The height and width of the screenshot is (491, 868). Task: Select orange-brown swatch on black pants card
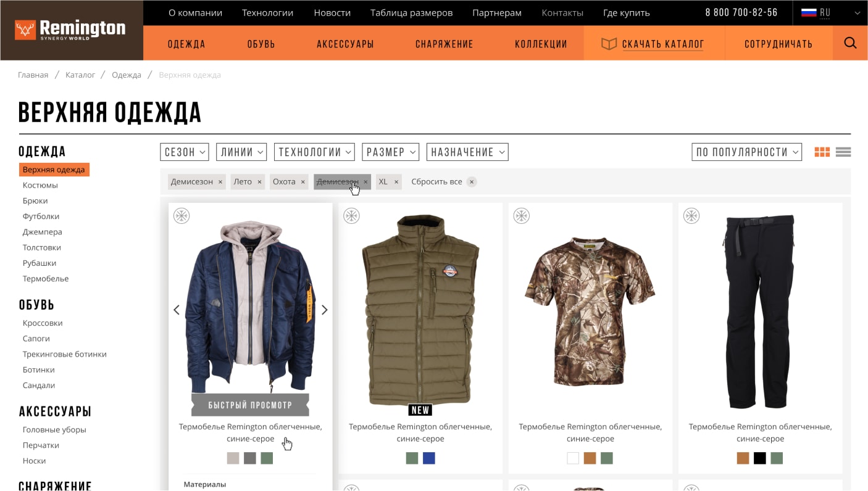[x=743, y=458]
